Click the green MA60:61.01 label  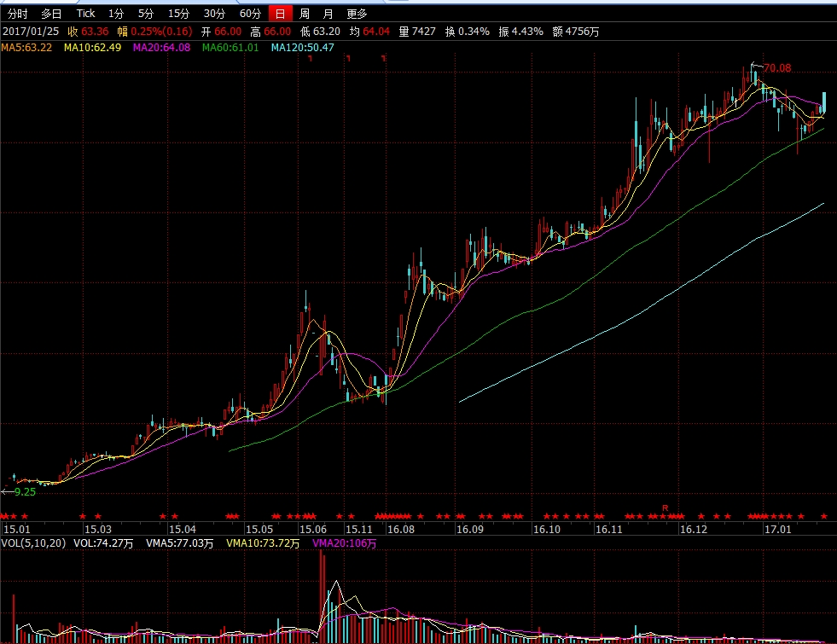pyautogui.click(x=230, y=47)
